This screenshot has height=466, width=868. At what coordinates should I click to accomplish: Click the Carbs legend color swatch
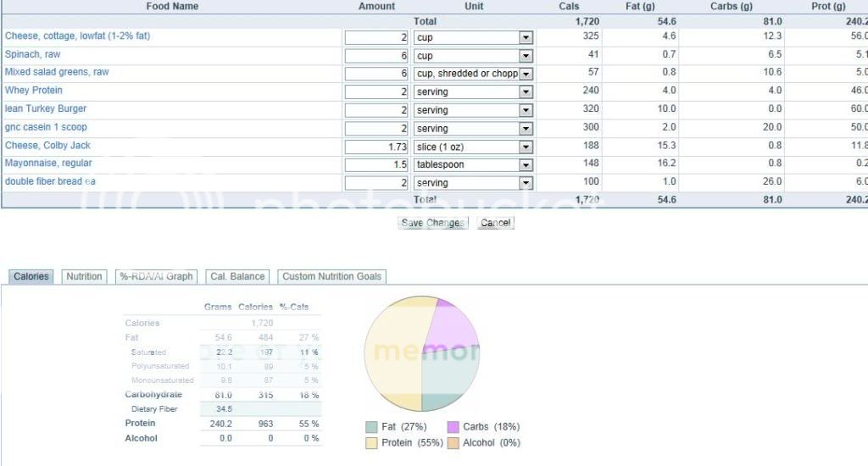[x=453, y=427]
